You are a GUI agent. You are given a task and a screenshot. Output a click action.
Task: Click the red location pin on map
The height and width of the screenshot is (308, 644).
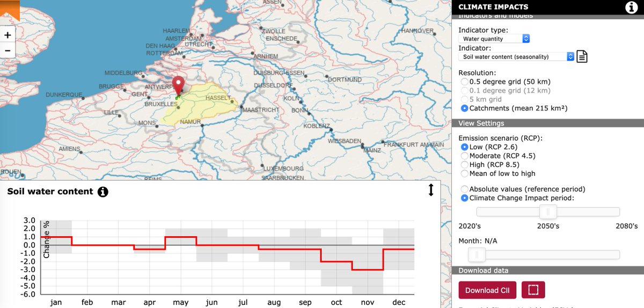178,87
